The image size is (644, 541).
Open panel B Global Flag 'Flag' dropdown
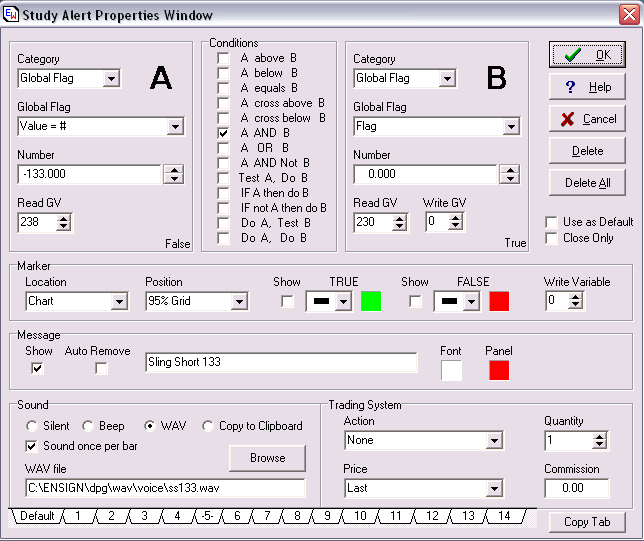[x=511, y=127]
